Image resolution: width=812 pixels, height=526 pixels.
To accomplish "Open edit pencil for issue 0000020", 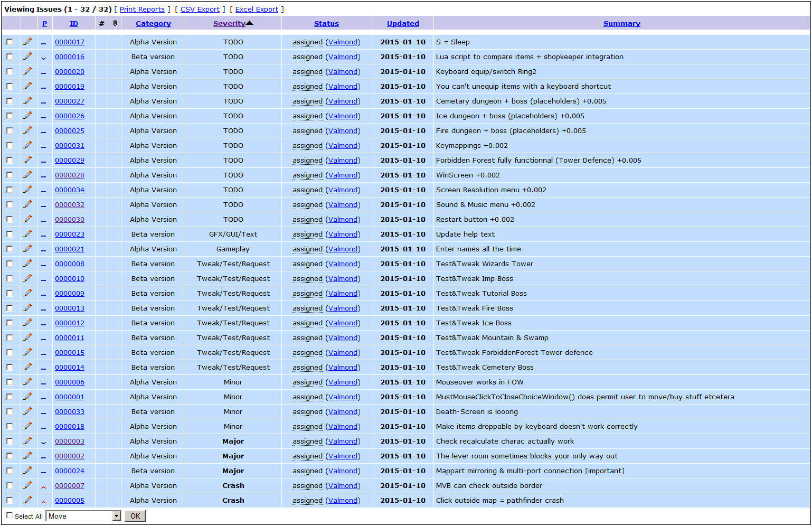I will tap(27, 71).
